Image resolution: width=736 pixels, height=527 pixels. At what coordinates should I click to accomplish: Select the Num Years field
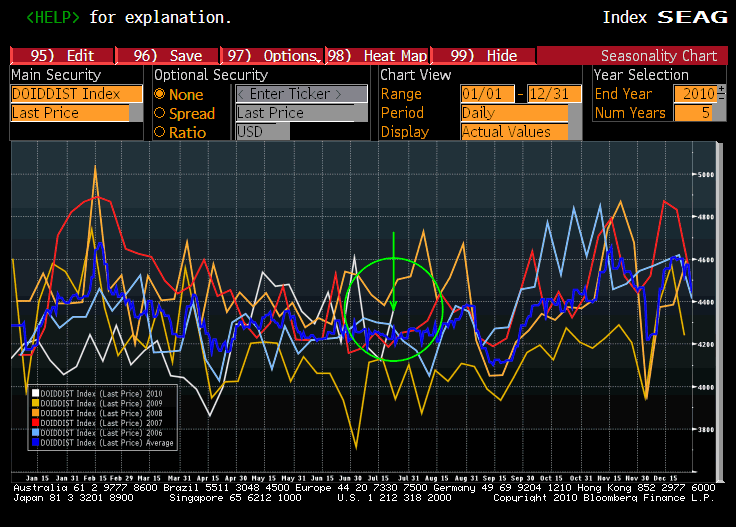[699, 113]
